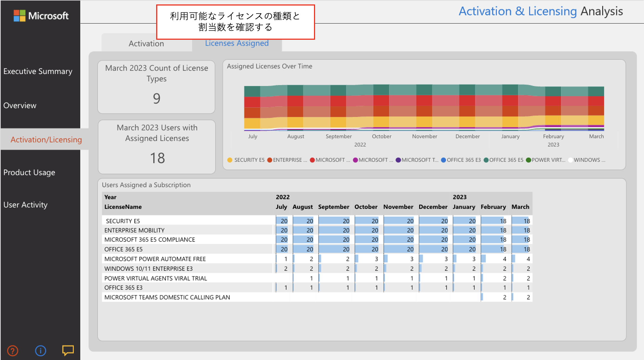This screenshot has height=360, width=644.
Task: Toggle the ENTERPRISE MOBILITY series in the legend
Action: pos(287,160)
